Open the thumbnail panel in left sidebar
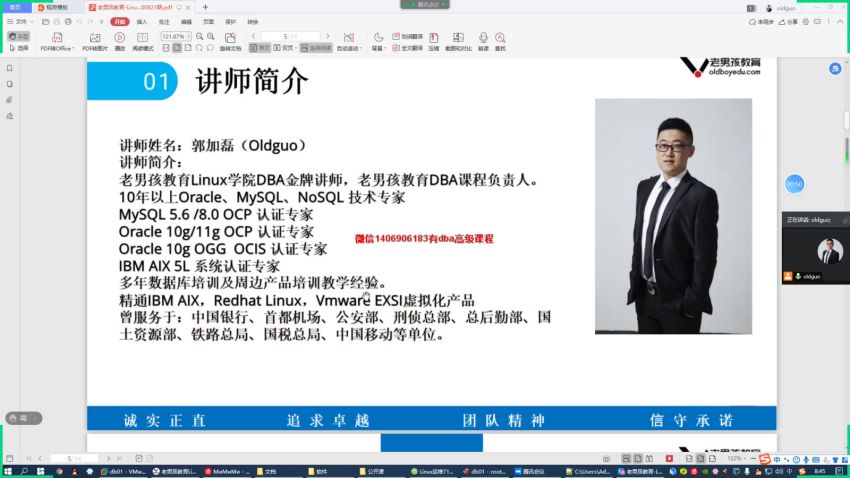Screen dimensions: 850x478 (x=9, y=84)
